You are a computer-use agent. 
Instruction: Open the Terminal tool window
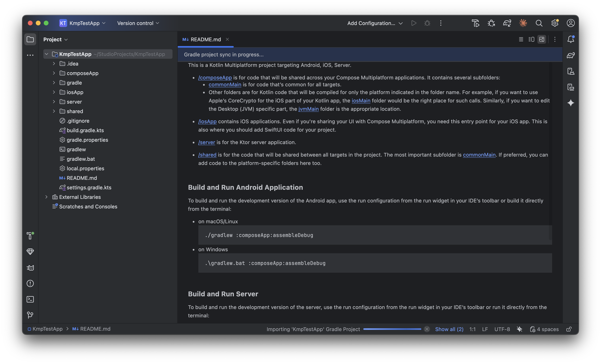[x=30, y=299]
